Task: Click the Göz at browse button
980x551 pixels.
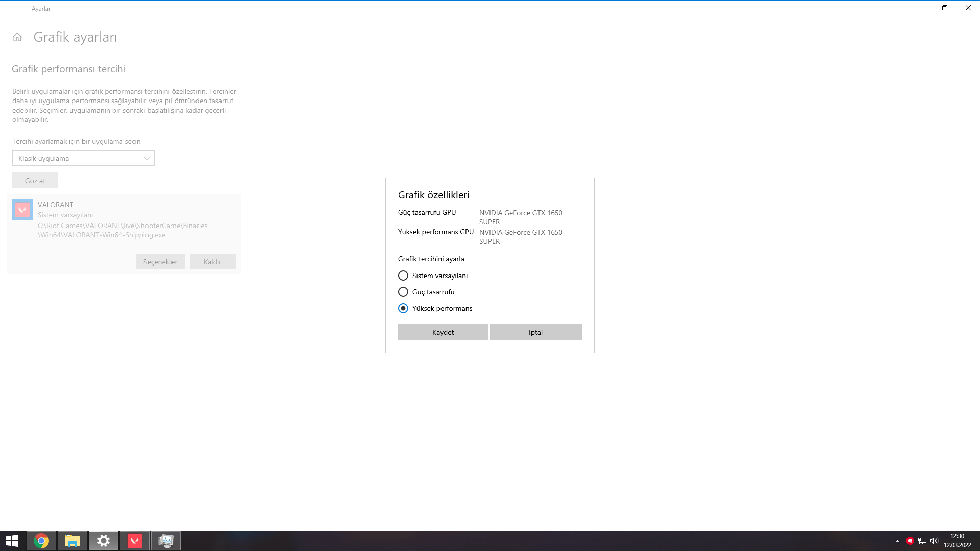Action: point(35,181)
